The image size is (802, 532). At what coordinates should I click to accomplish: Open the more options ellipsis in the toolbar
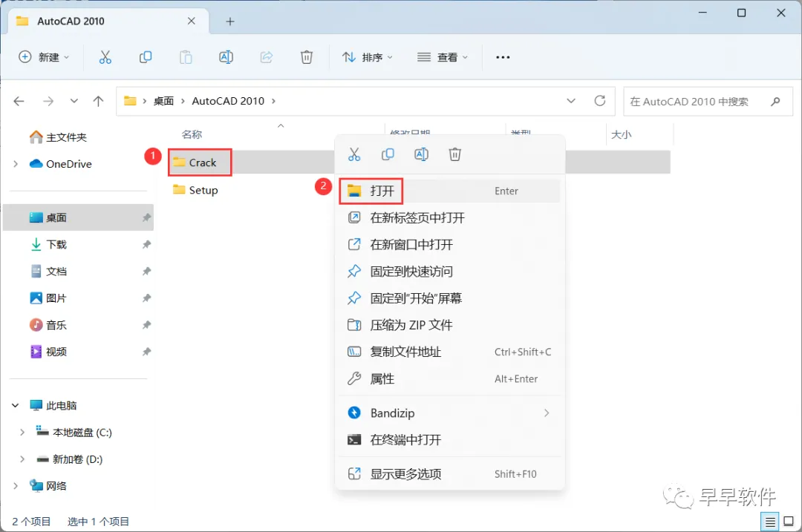(x=503, y=57)
